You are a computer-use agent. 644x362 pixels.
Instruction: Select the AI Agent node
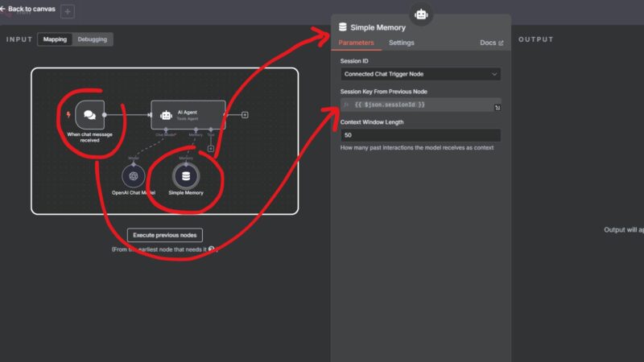[188, 115]
